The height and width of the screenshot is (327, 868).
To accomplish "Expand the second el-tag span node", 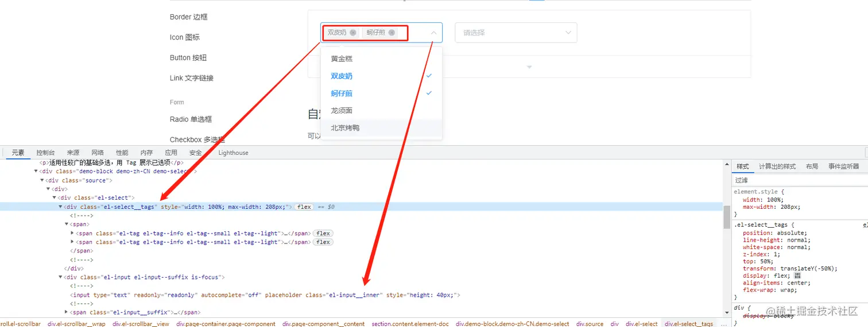I will tap(72, 242).
